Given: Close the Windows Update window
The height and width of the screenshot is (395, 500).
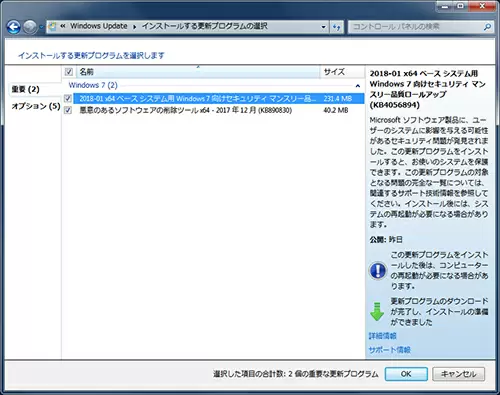Looking at the screenshot, I should (x=482, y=6).
